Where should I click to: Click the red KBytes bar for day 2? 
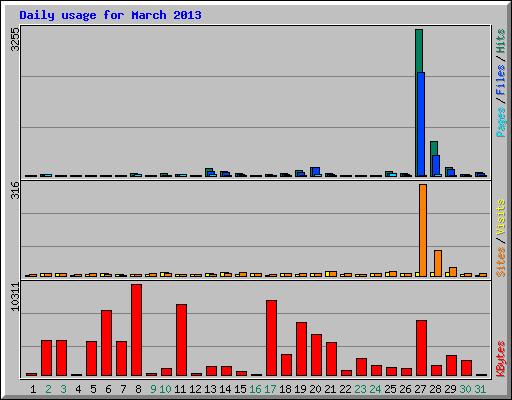(x=46, y=358)
